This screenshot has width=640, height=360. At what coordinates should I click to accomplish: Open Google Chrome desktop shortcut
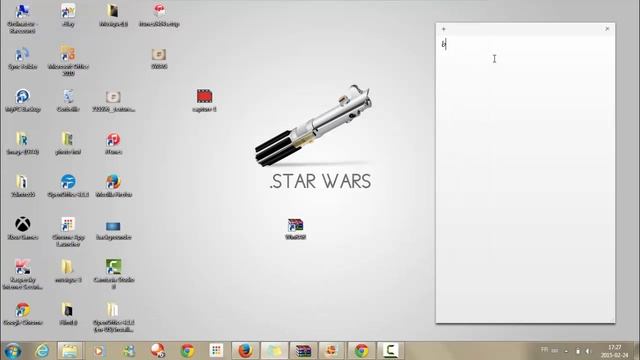pos(23,313)
